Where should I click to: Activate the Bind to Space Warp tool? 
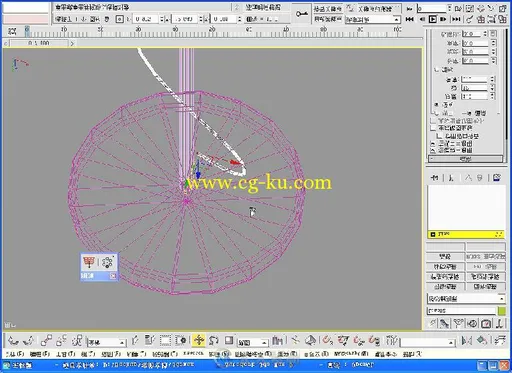point(77,341)
